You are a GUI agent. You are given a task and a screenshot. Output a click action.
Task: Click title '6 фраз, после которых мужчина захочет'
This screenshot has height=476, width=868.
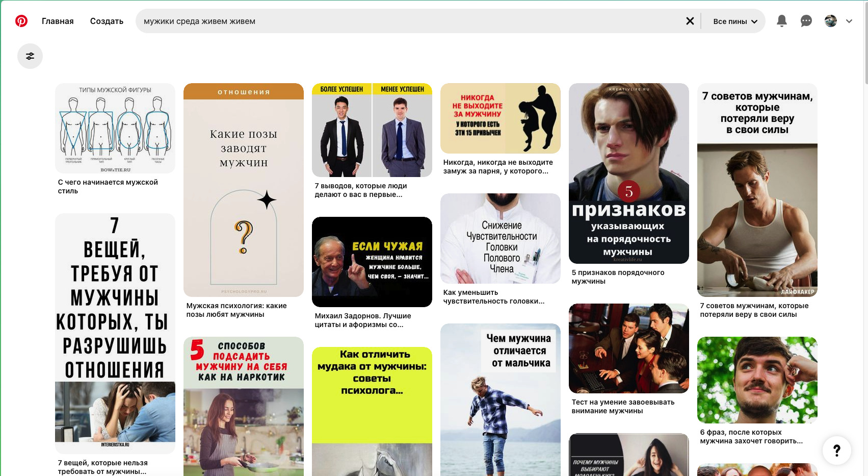coord(751,437)
